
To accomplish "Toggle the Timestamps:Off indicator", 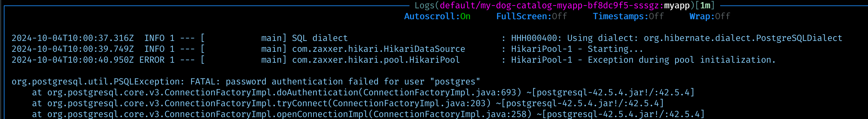I will [628, 16].
